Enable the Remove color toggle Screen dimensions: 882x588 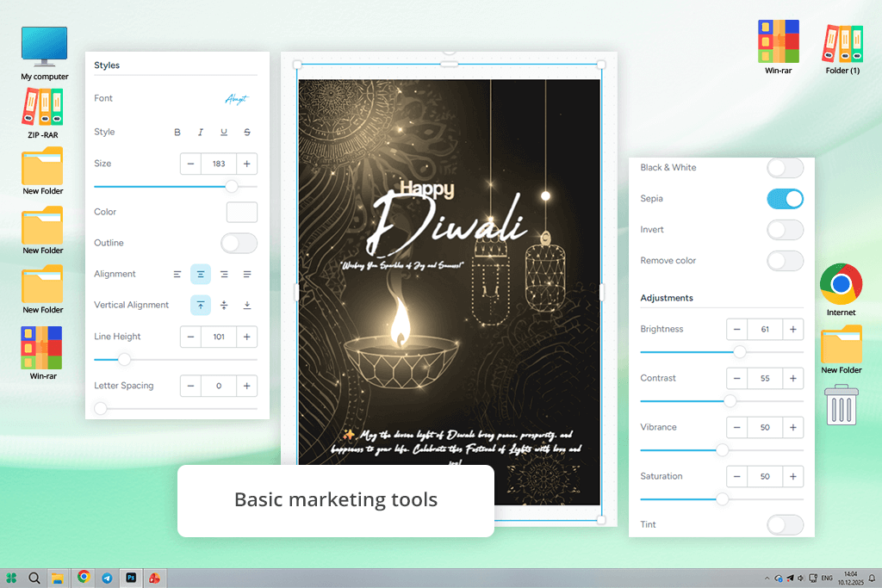[x=786, y=261]
